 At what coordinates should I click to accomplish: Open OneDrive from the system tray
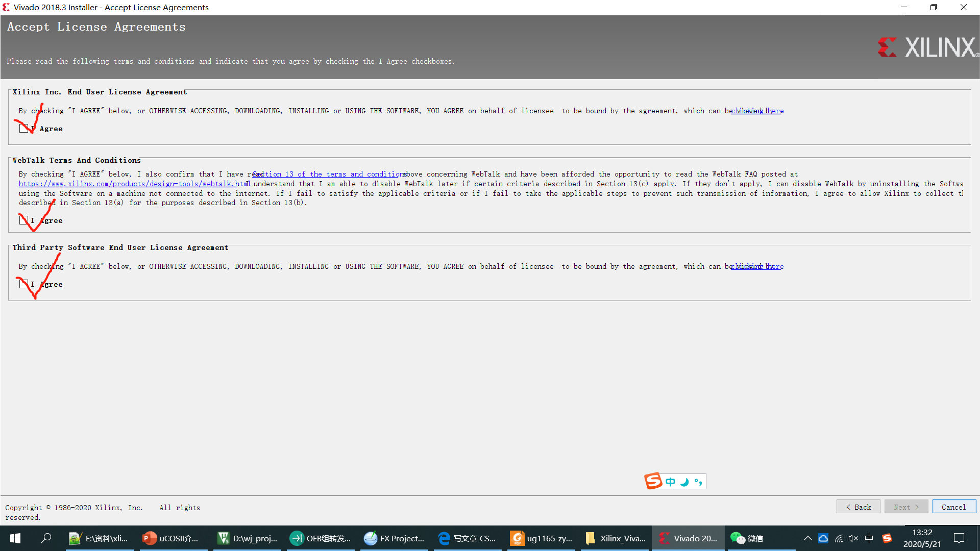[x=823, y=538]
